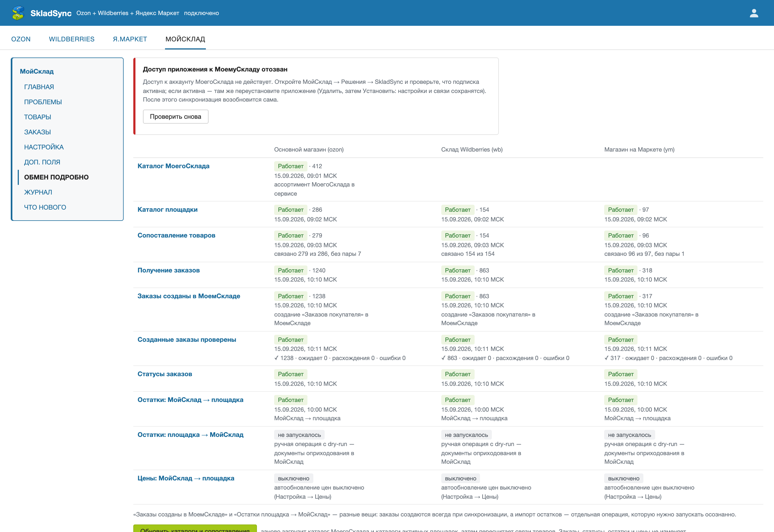This screenshot has width=774, height=532.
Task: Select the МОЙСКЛАД tab
Action: tap(185, 39)
